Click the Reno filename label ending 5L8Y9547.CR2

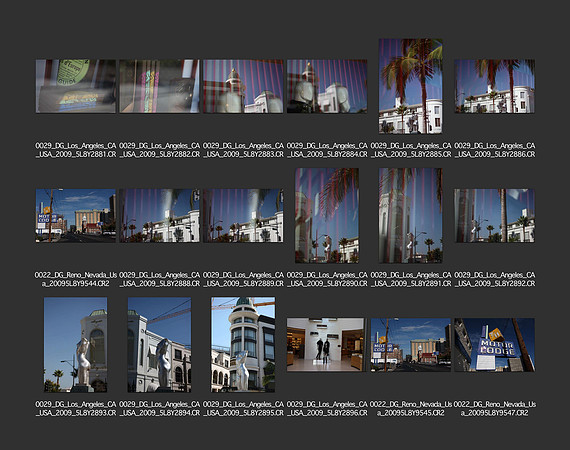[x=495, y=409]
